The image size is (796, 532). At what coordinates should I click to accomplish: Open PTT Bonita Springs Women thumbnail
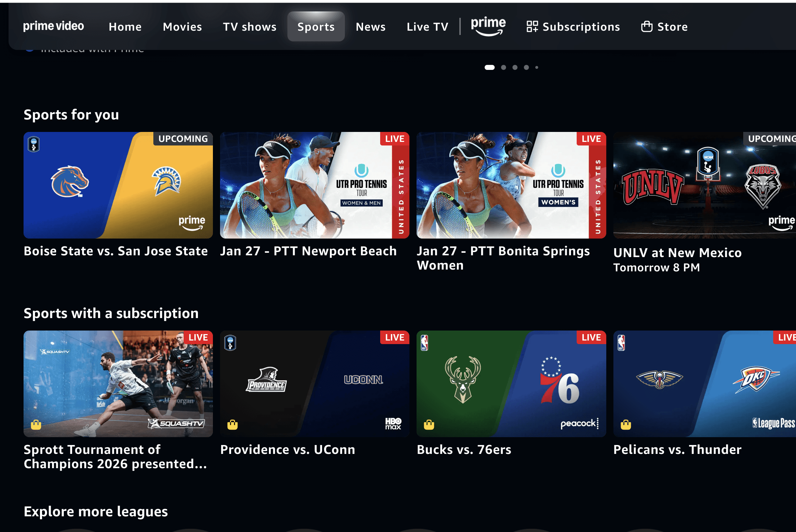coord(511,185)
